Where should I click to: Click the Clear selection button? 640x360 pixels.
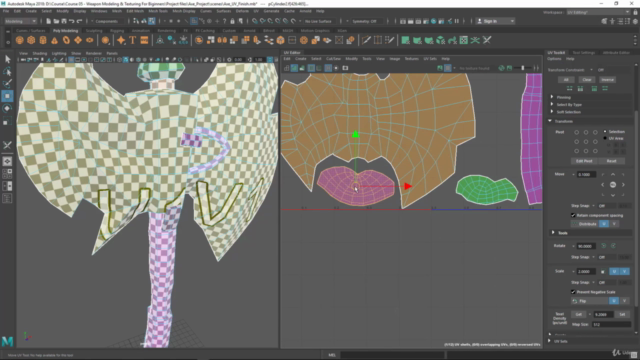(x=587, y=80)
